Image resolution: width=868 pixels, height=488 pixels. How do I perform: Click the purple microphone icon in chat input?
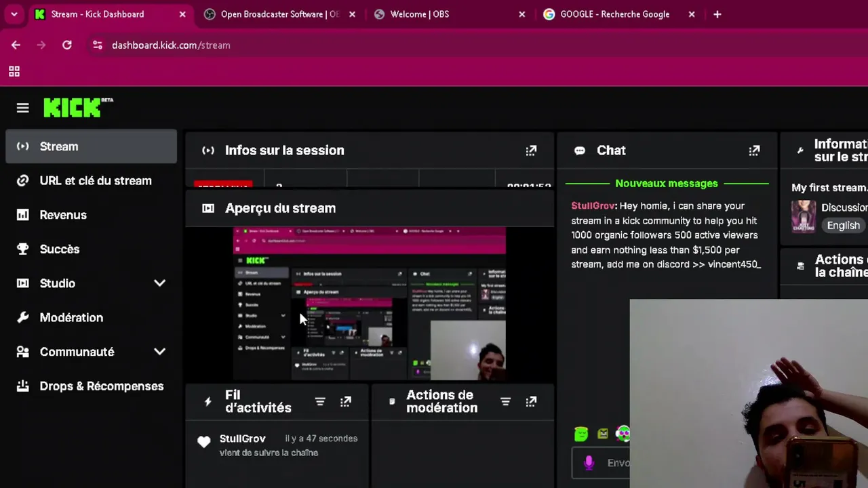click(589, 463)
